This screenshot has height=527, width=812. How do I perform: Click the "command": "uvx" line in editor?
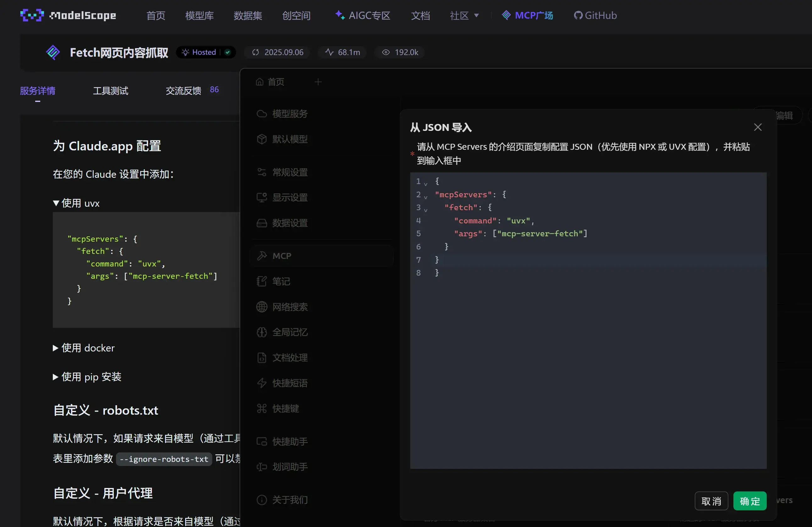tap(494, 221)
